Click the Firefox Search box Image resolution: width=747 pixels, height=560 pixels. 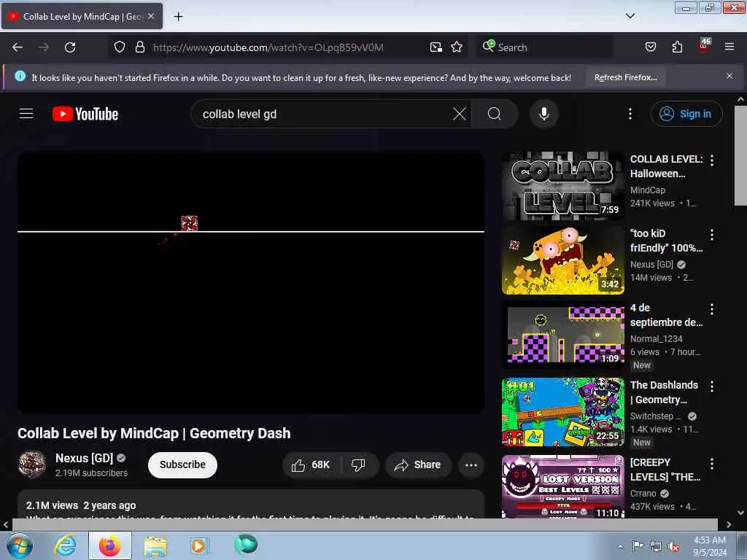543,47
